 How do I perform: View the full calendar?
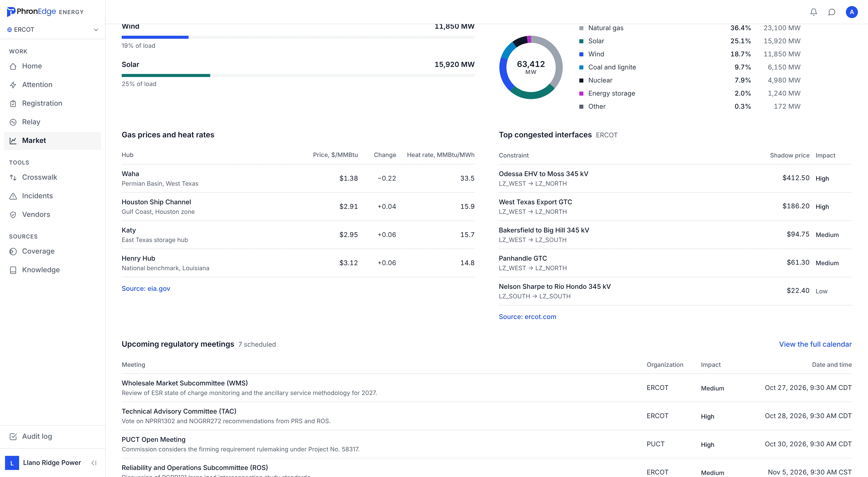pyautogui.click(x=815, y=344)
